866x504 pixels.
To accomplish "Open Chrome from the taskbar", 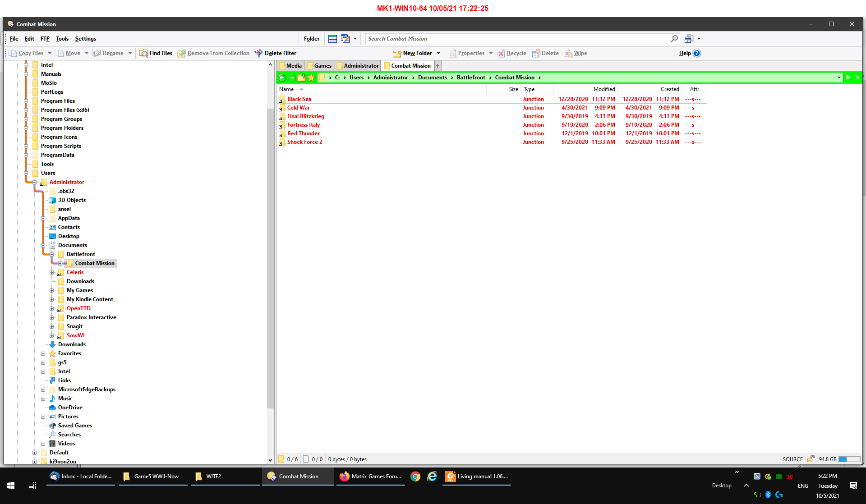I will [x=415, y=477].
